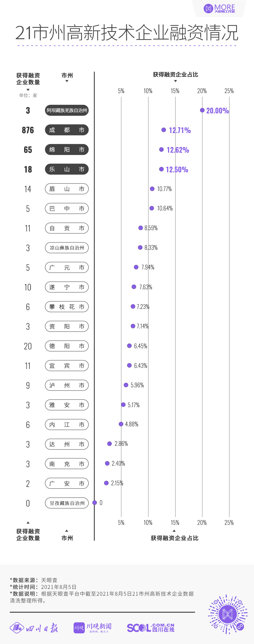The width and height of the screenshot is (254, 644).
Task: Click the purple dot beside 12.71%
Action: click(x=163, y=130)
